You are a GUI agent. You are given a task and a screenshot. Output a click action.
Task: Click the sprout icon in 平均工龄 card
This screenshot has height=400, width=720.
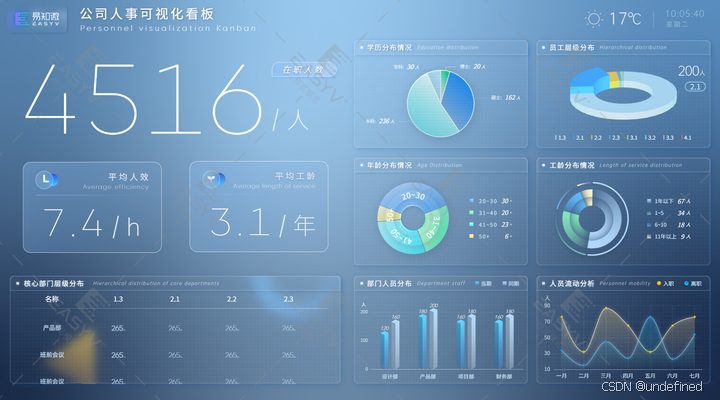pos(213,179)
